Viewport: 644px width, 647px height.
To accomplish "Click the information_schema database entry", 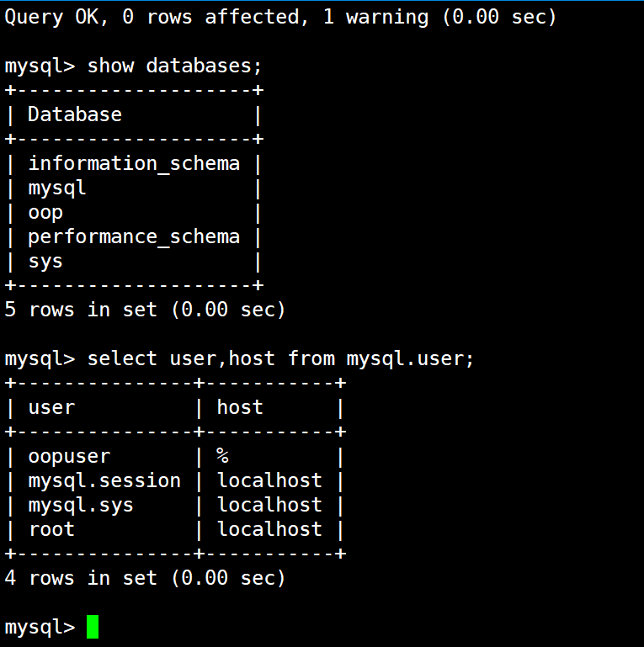I will [134, 163].
